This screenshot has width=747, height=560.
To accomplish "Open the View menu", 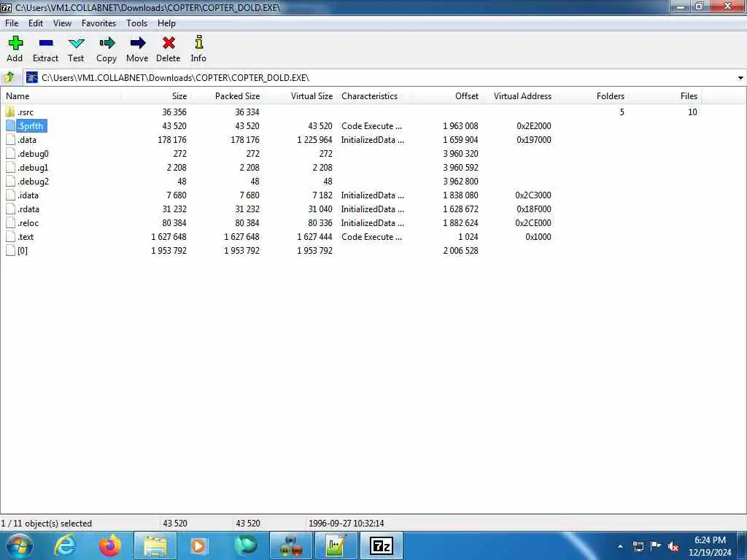I will [x=63, y=23].
